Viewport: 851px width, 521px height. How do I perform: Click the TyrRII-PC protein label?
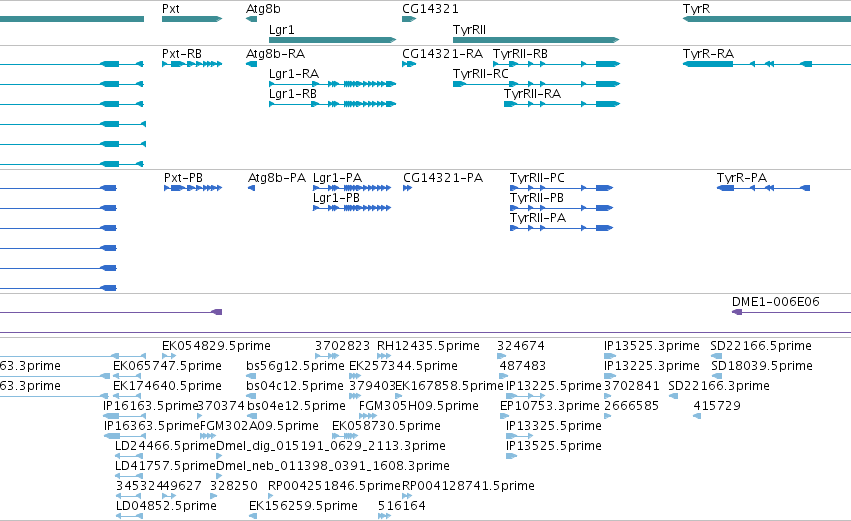537,178
